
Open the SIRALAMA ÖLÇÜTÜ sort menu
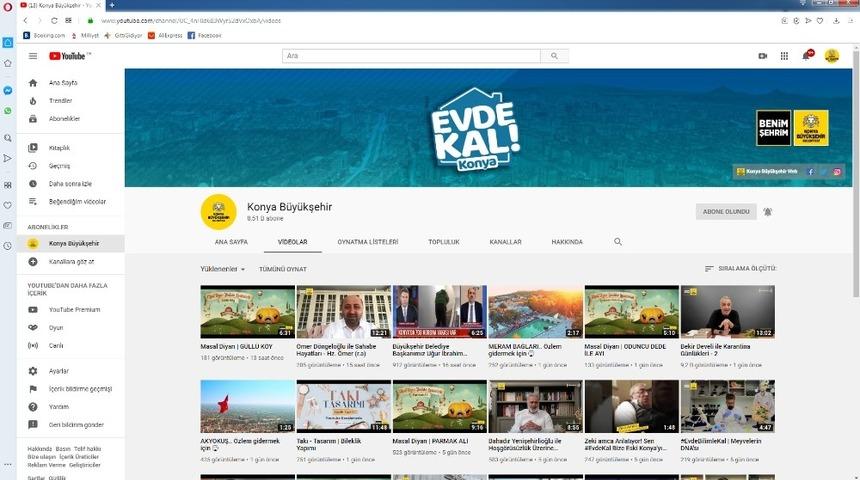tap(740, 269)
